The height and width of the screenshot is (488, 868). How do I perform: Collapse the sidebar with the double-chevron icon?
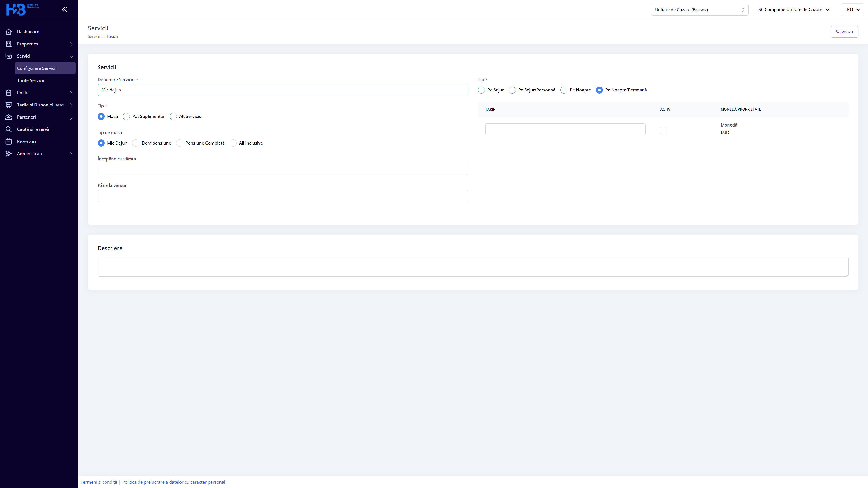(x=64, y=10)
